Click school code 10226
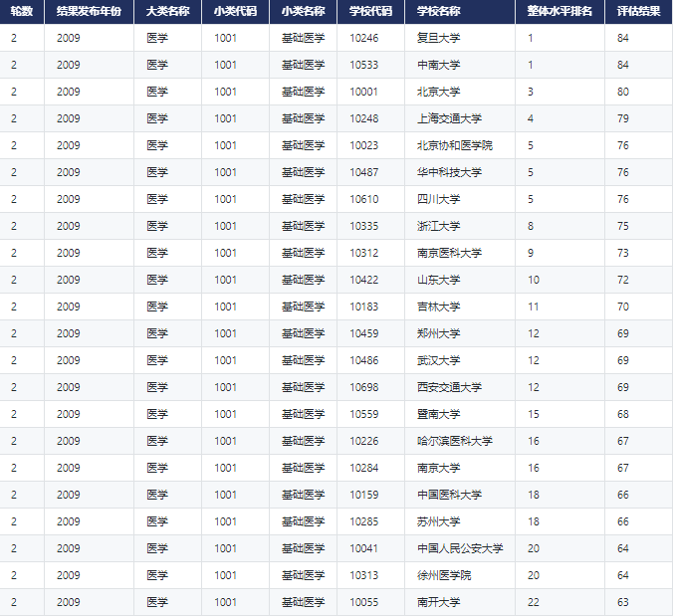This screenshot has width=673, height=616. 364,442
